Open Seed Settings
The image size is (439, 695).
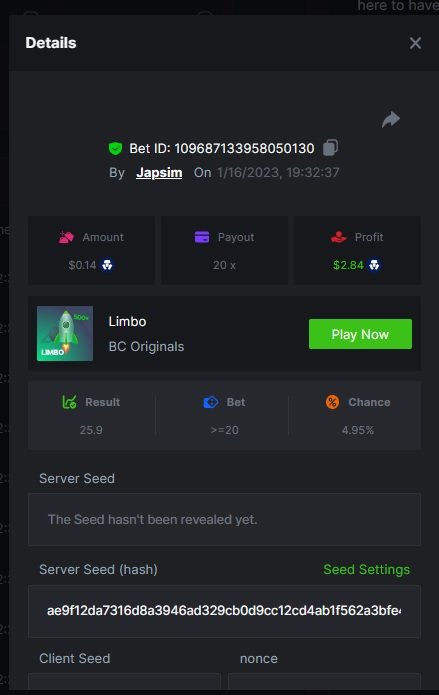(x=367, y=569)
